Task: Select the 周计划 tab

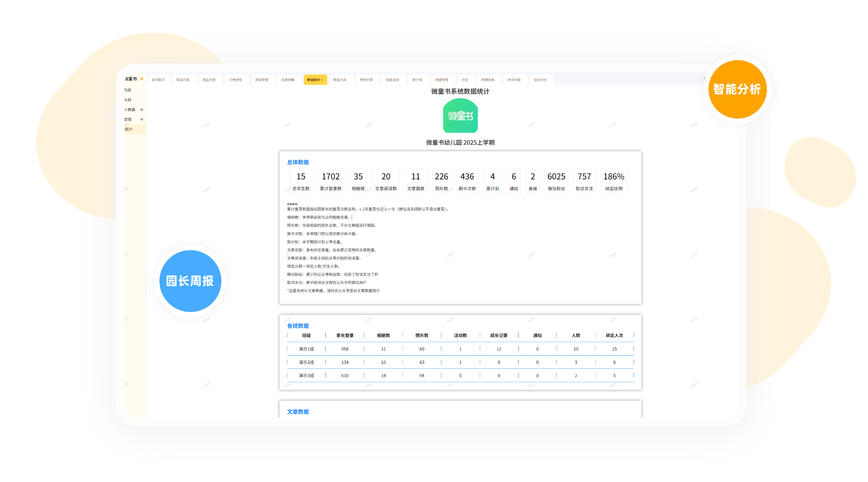Action: 417,80
